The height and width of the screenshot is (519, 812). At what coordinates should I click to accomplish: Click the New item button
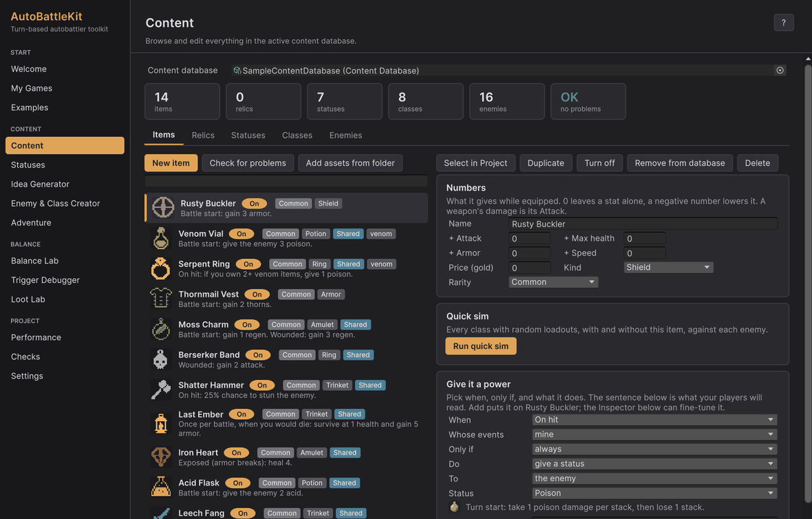pos(171,162)
